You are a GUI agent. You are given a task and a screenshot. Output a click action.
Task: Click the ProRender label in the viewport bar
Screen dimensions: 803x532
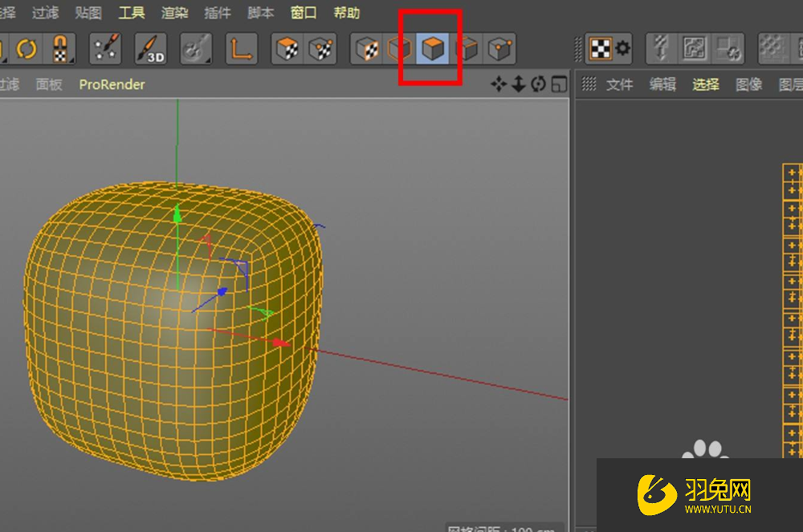(112, 84)
